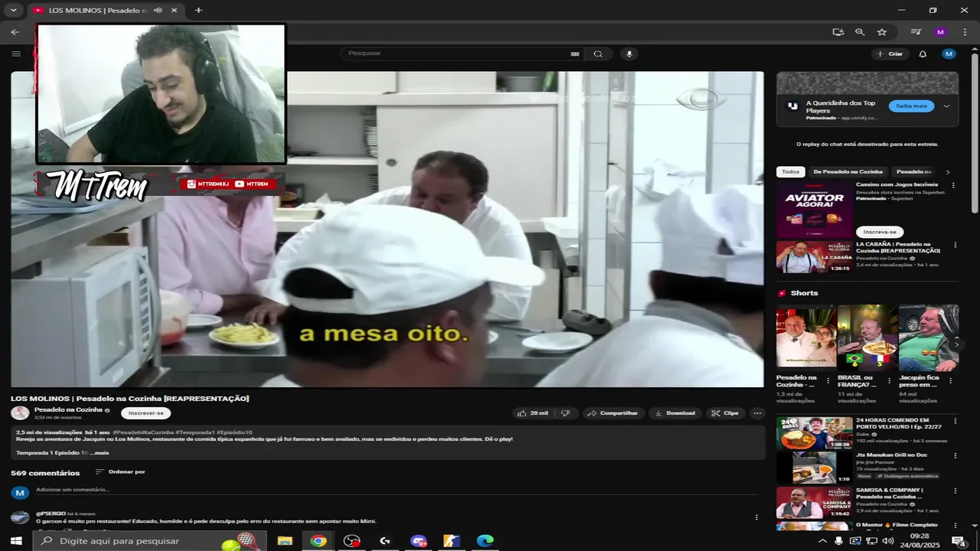
Task: Open the on-screen keyboard icon in search box
Action: (x=575, y=54)
